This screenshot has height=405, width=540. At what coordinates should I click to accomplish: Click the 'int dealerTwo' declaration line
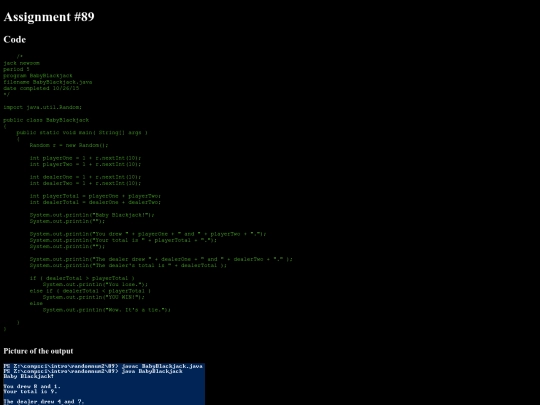coord(85,183)
